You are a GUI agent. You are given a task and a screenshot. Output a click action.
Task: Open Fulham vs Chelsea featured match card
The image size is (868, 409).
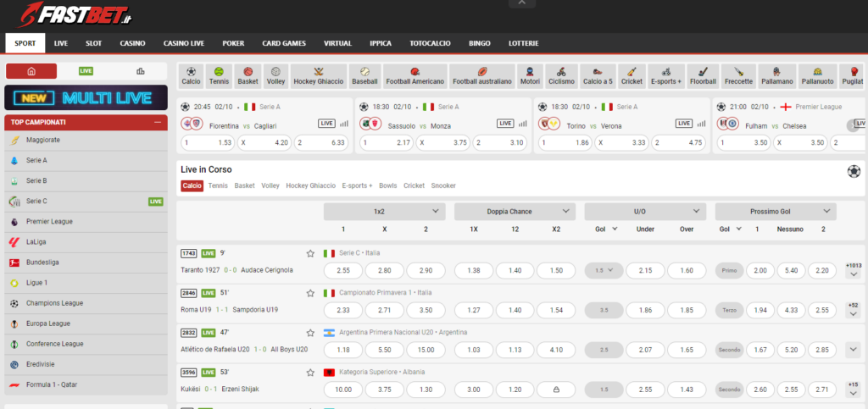click(791, 125)
